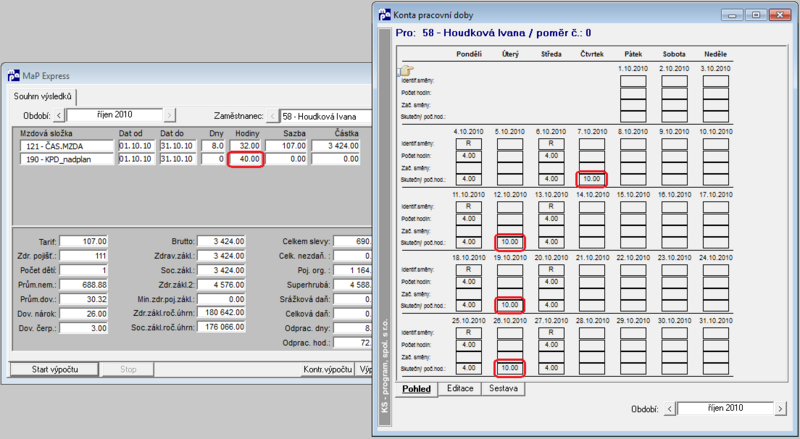Image resolution: width=800 pixels, height=439 pixels.
Task: Click the Počet dětí field
Action: pos(84,270)
